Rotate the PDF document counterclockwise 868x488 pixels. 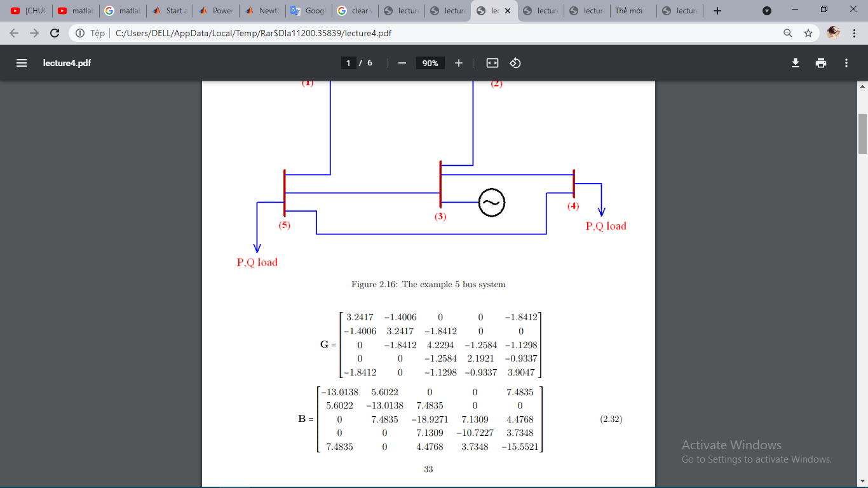pyautogui.click(x=515, y=63)
